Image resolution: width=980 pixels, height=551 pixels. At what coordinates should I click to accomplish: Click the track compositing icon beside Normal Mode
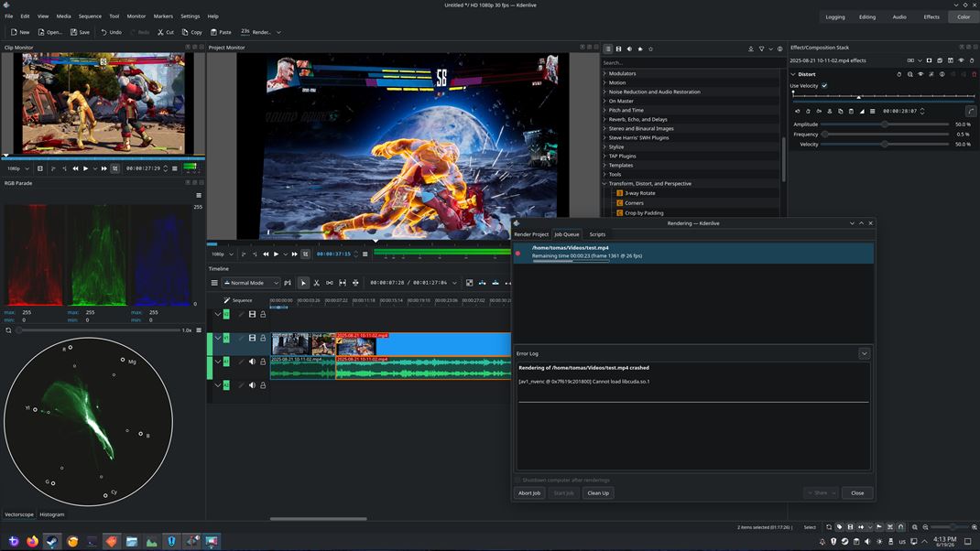(x=288, y=283)
